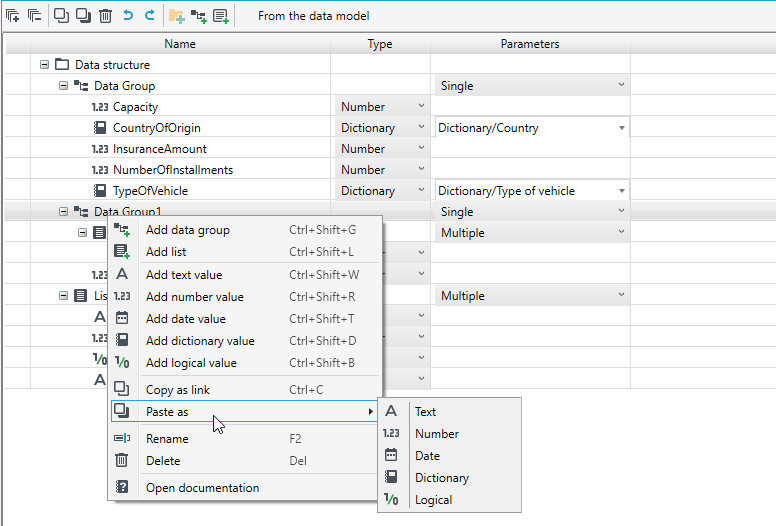Choose Add number value menu entry

(x=245, y=296)
